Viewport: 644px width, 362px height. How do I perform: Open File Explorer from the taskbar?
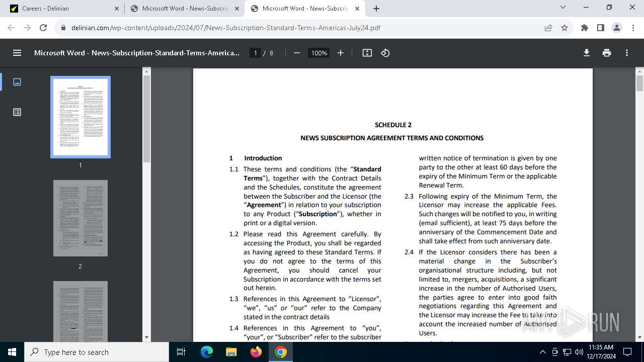click(231, 352)
